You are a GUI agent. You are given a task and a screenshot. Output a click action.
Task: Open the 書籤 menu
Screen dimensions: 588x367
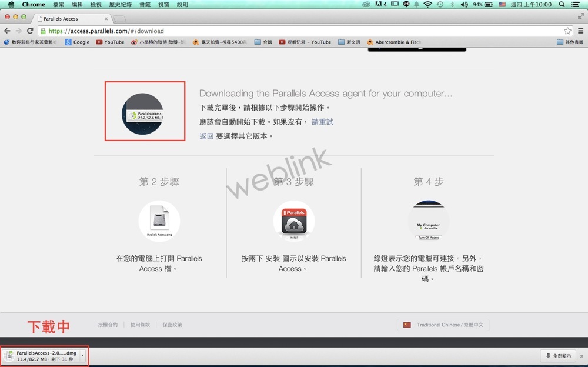(x=145, y=5)
